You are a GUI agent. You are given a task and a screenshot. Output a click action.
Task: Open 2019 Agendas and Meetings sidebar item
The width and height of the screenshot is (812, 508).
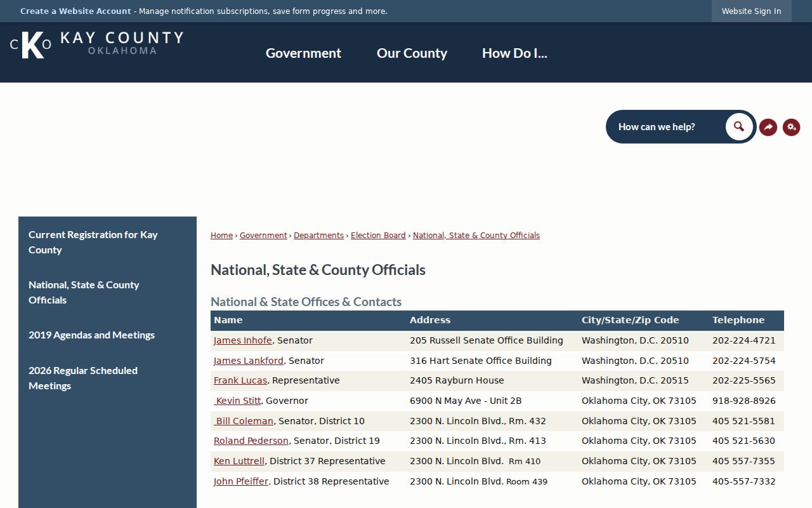point(107,335)
